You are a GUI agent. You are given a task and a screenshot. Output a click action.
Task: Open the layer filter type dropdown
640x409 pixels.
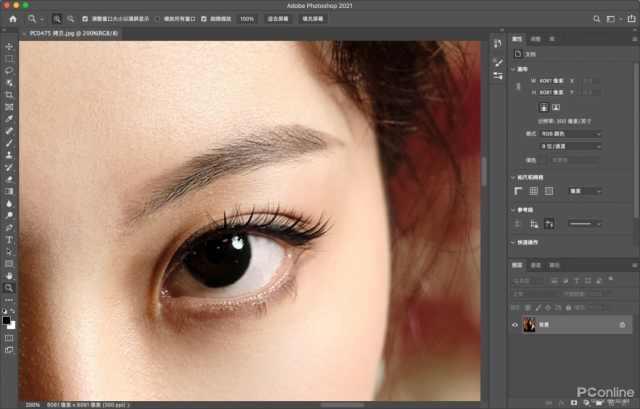click(527, 281)
